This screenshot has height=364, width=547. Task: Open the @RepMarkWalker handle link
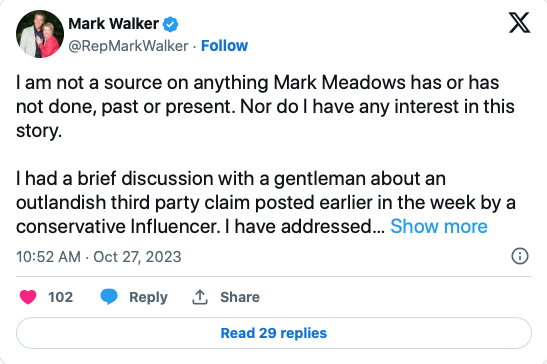(x=128, y=46)
